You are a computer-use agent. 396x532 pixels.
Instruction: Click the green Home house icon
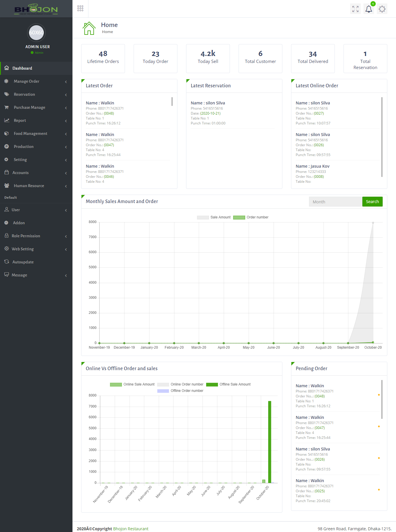point(89,28)
